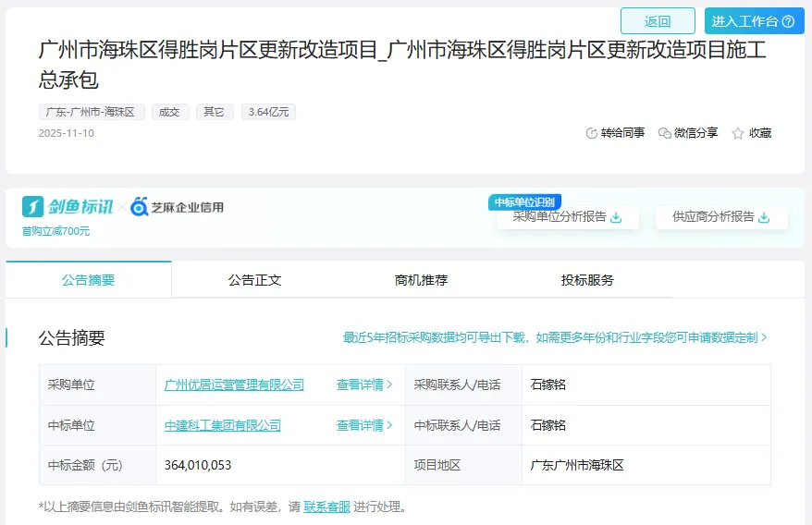Screen dimensions: 812x525
Task: Click download icon on 采购单位分析报告
Action: tap(616, 217)
